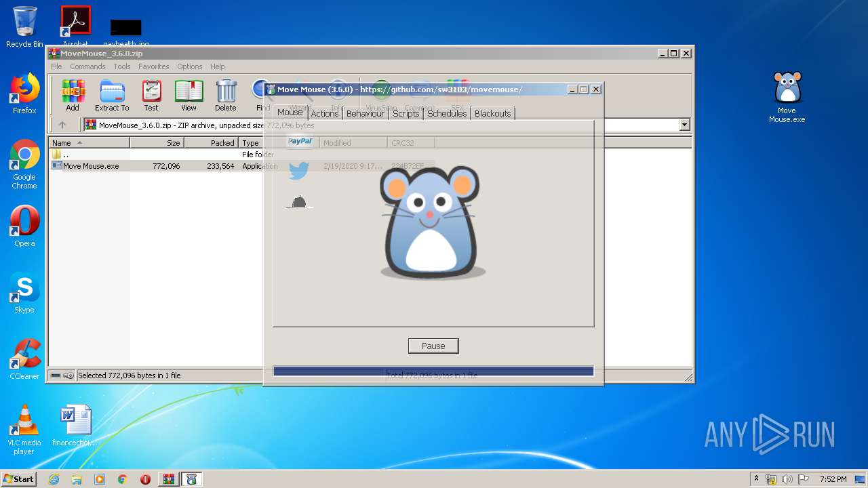Open Skype desktop shortcut
The height and width of the screenshot is (488, 868).
pos(24,293)
